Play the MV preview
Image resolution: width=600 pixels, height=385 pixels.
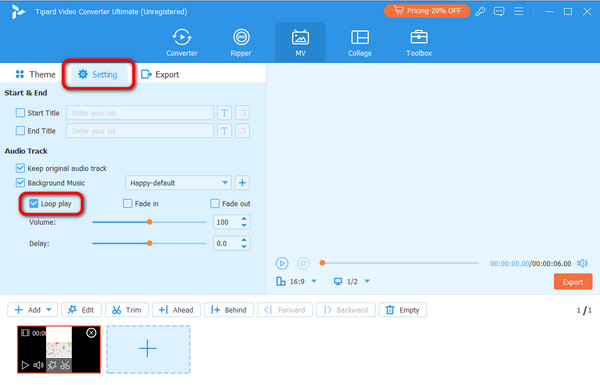(282, 263)
